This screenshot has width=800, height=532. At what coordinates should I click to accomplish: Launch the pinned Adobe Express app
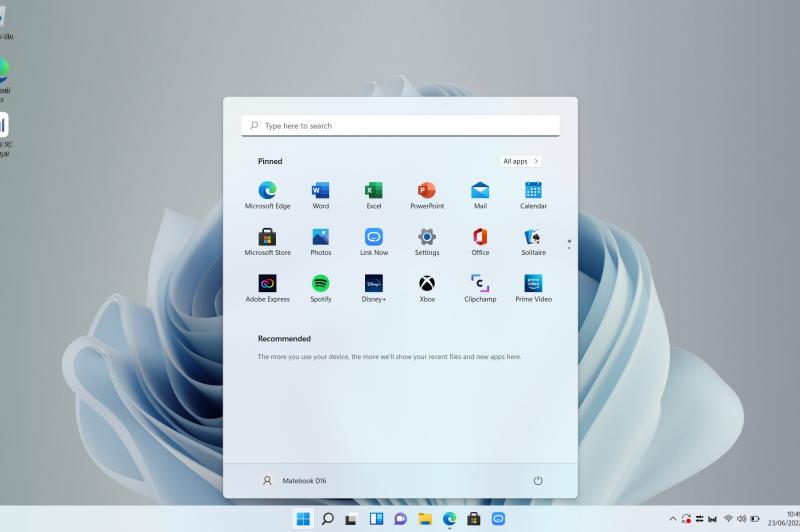coord(267,289)
